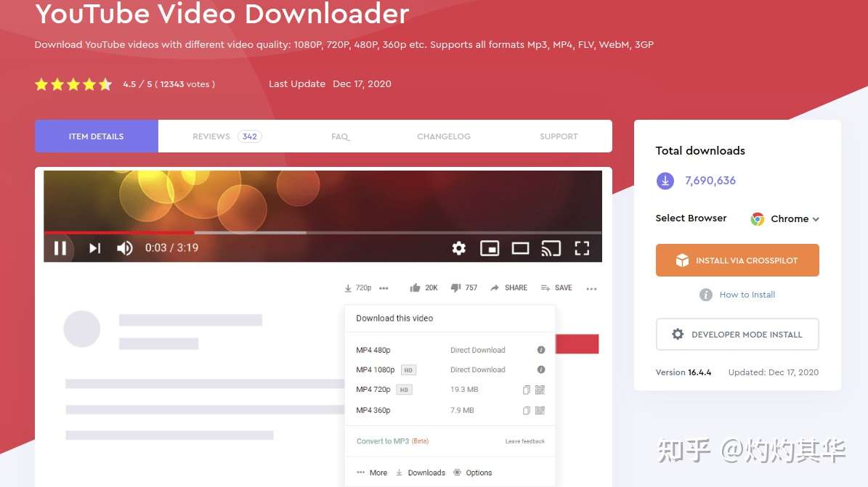Click the Convert to MP3 (Beta) link

coord(392,441)
